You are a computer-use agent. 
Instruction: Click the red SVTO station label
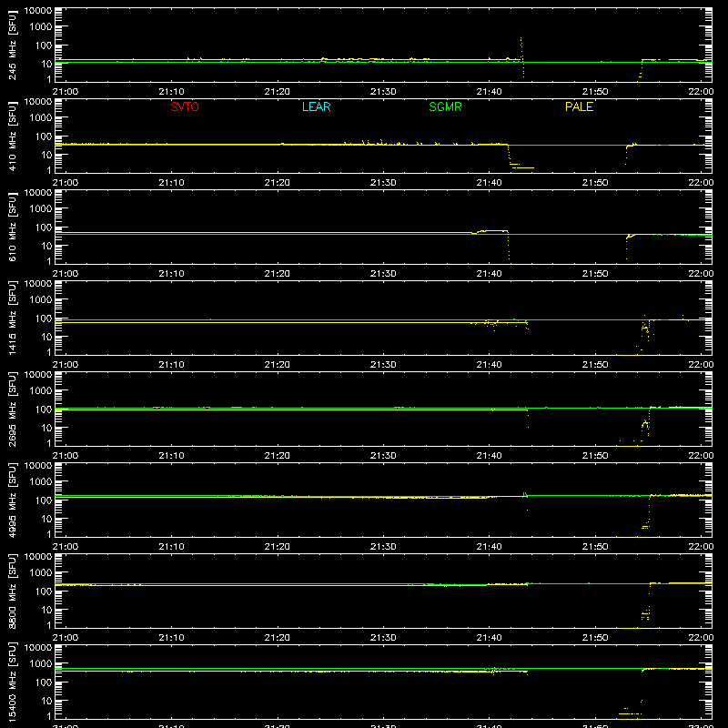click(185, 106)
